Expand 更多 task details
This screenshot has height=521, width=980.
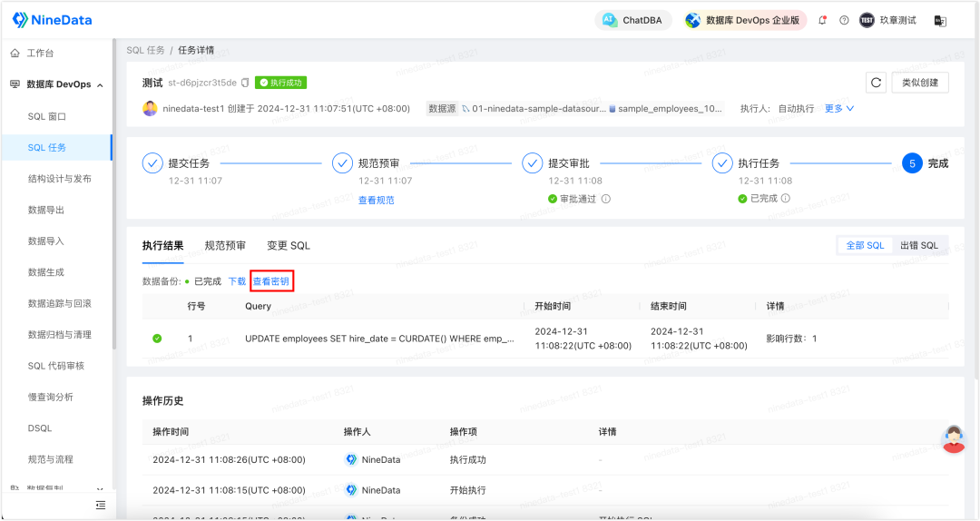[x=838, y=109]
